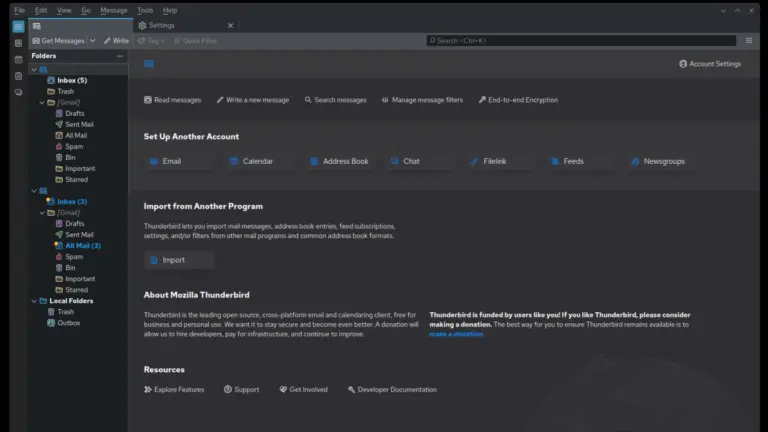Open Account Settings
The image size is (768, 432).
click(710, 64)
